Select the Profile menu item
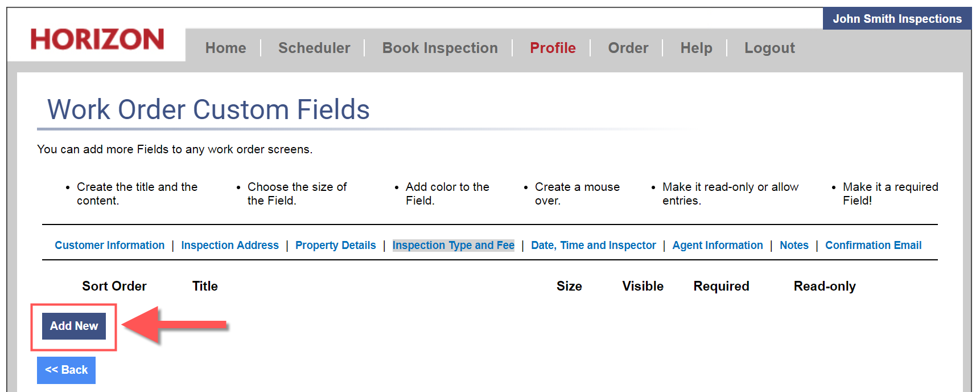The height and width of the screenshot is (392, 980). pos(553,48)
